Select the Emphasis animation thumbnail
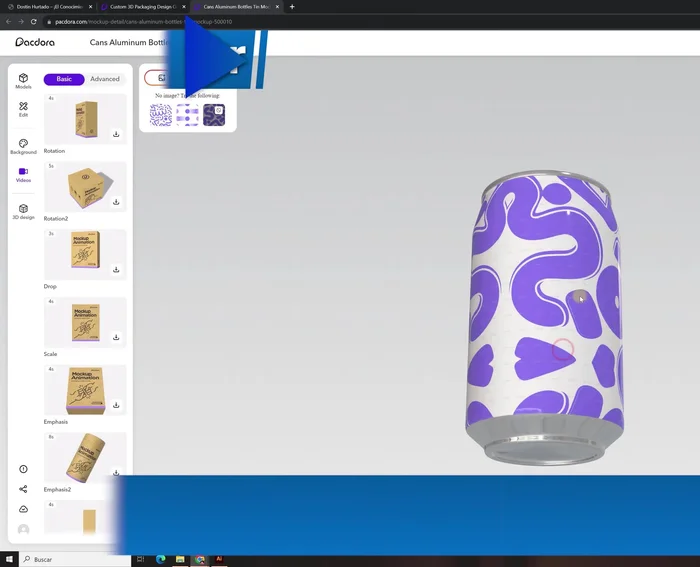 (85, 390)
